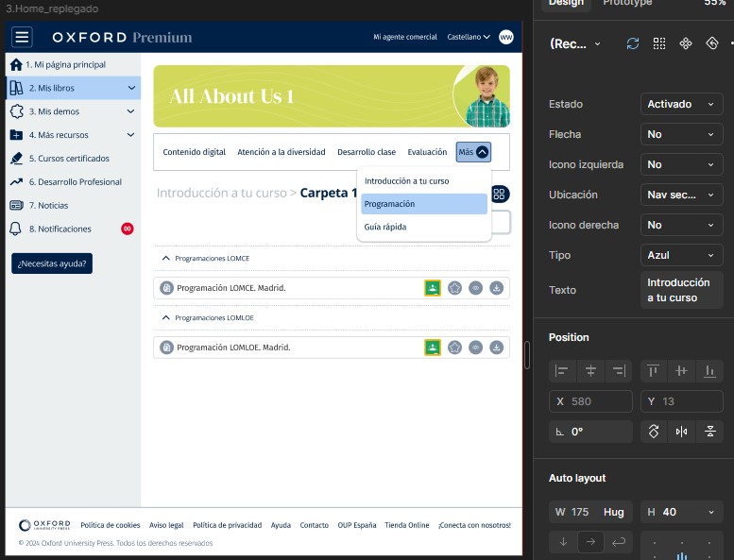Click the newspaper icon beside Noticias
Viewport: 734px width, 560px height.
pos(16,205)
